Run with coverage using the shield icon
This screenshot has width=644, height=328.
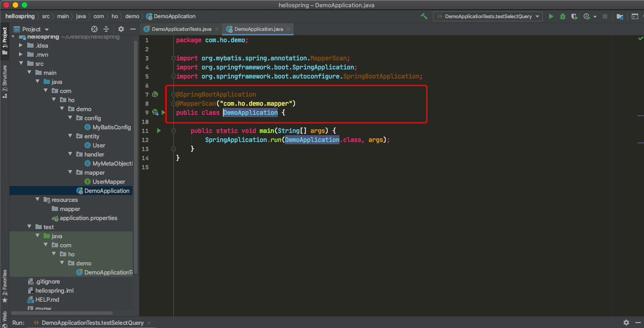point(574,16)
